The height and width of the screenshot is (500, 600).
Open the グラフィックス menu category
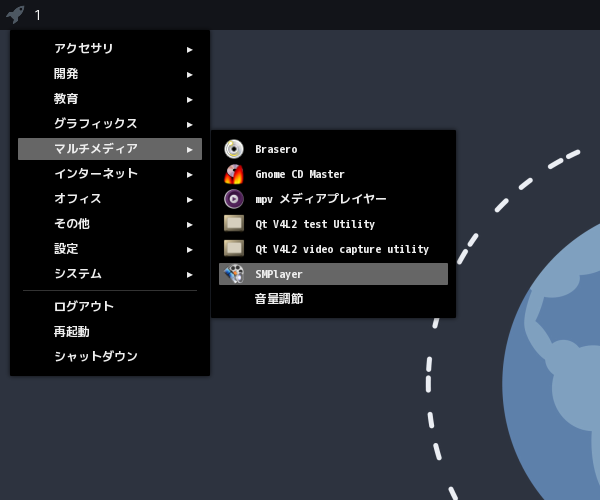(x=110, y=124)
